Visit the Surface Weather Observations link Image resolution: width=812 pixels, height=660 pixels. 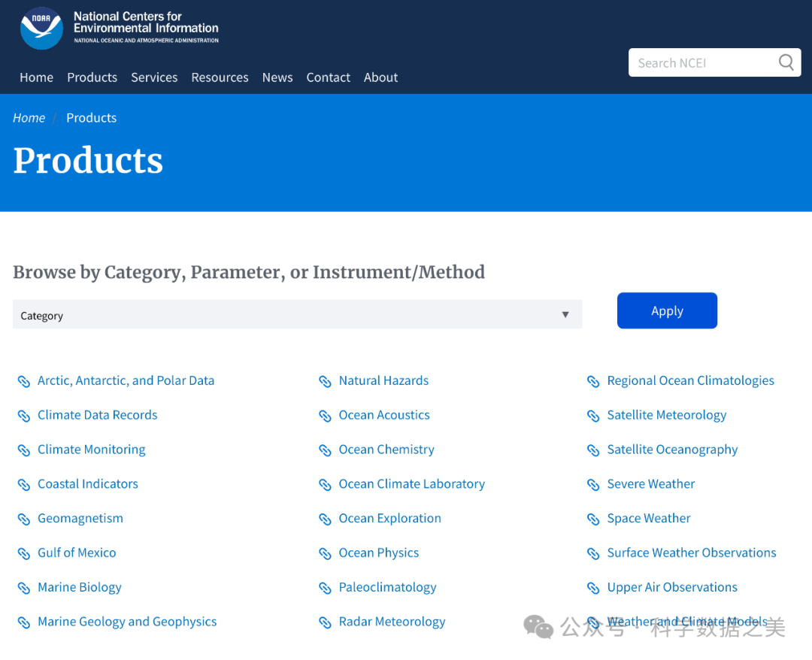pyautogui.click(x=691, y=553)
